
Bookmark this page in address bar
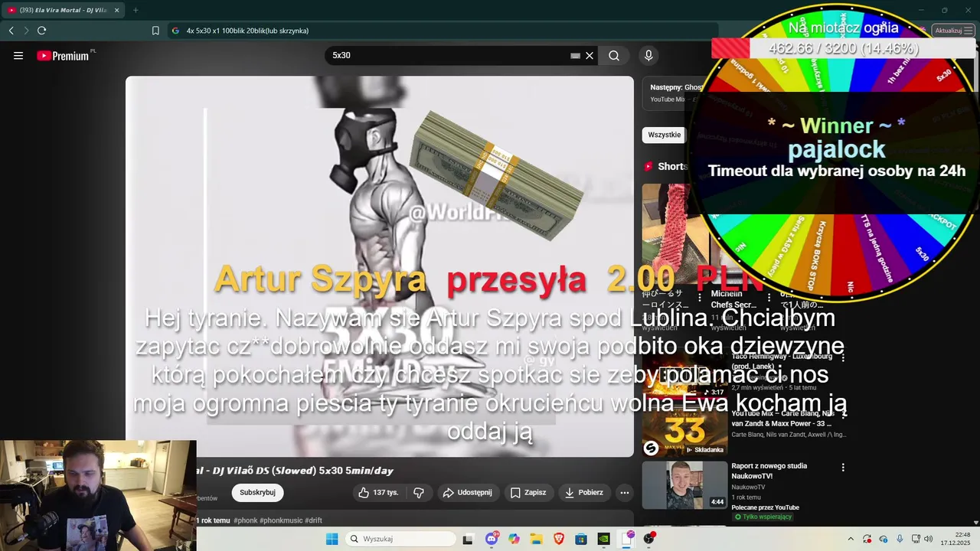(155, 31)
